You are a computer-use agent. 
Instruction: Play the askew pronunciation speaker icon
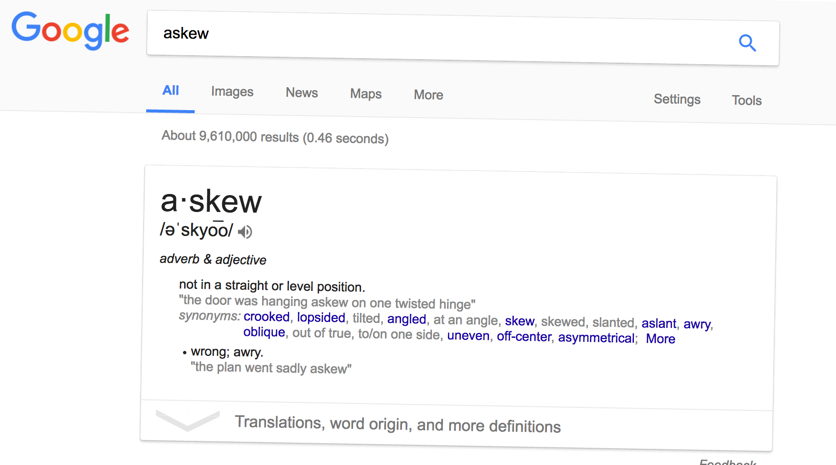point(245,231)
